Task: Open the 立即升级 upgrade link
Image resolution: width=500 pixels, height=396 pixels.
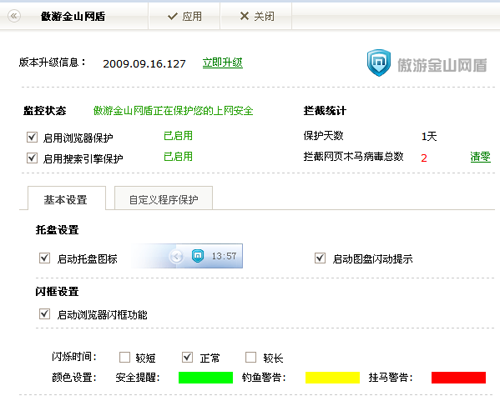Action: [x=222, y=63]
